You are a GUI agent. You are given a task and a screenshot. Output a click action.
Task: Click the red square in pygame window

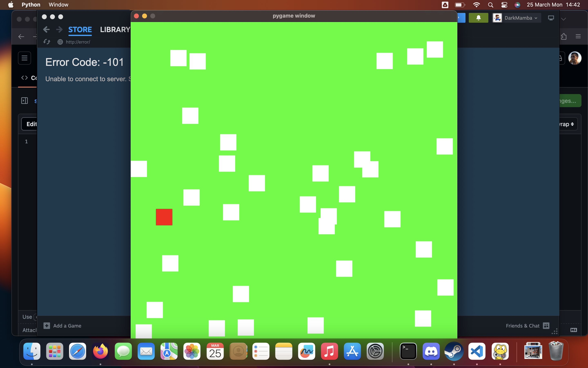click(164, 217)
